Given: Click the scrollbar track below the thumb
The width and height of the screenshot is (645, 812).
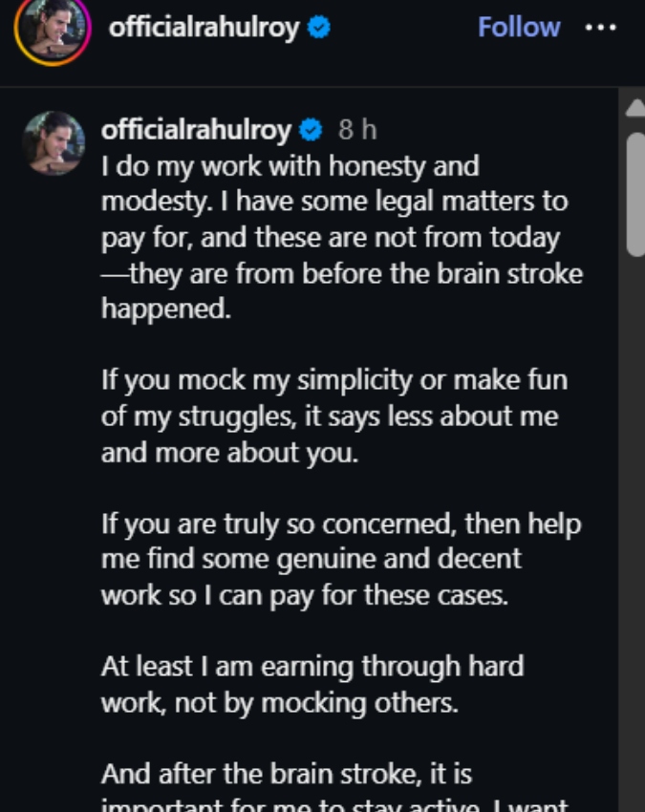Looking at the screenshot, I should 635,525.
